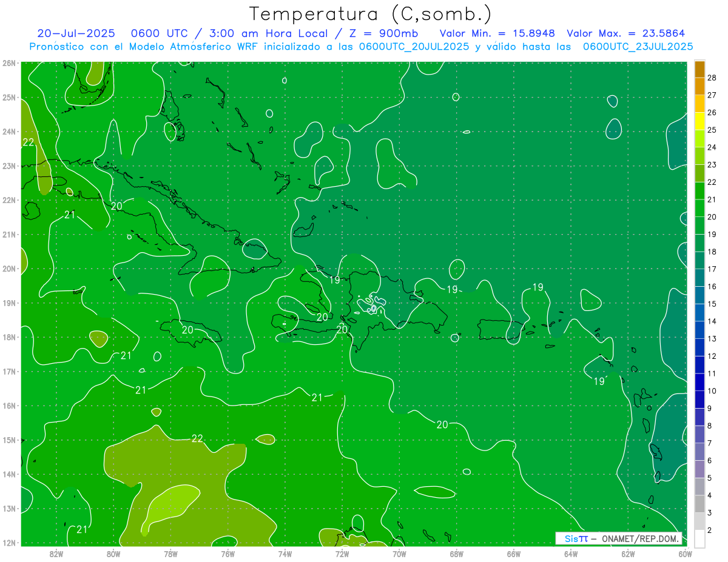Select the lime green swatch between legend values 24 and 25
The height and width of the screenshot is (562, 728).
click(699, 139)
